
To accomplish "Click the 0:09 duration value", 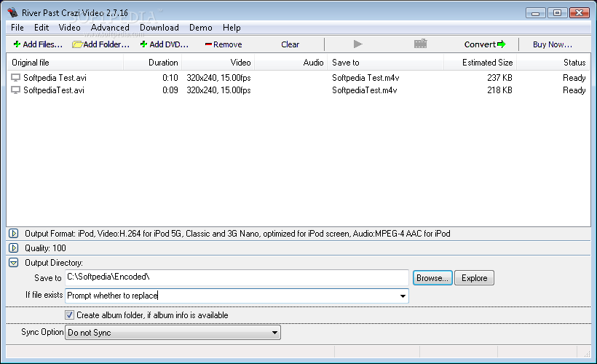I will click(170, 90).
